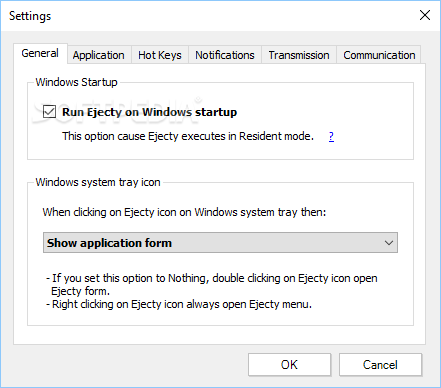Click the Windows Startup group label
441x388 pixels.
pos(76,82)
